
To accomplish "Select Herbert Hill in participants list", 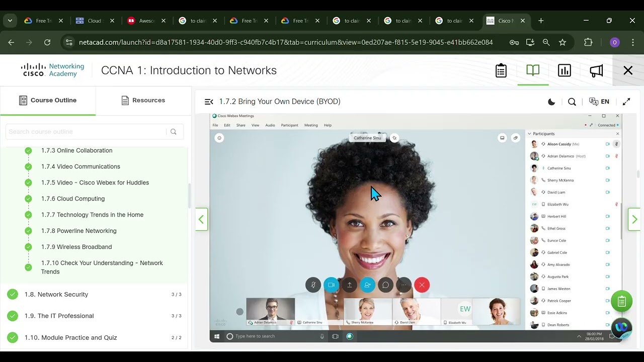I will click(x=575, y=217).
